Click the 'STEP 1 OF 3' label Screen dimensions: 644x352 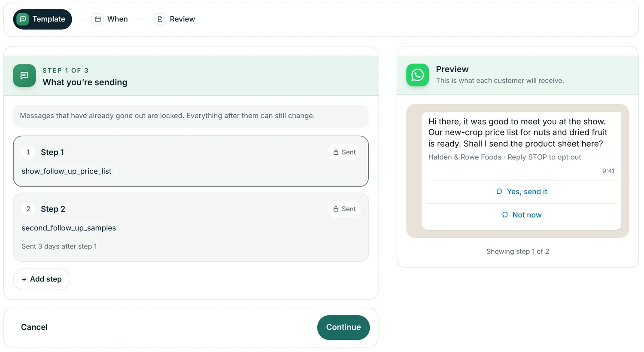pyautogui.click(x=66, y=70)
